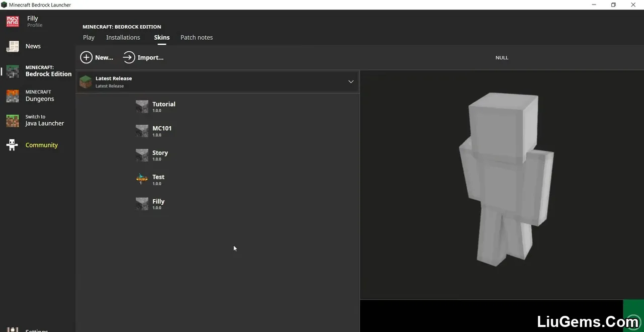This screenshot has height=332, width=644.
Task: Click the Minecraft Bedrock Launcher title bar icon
Action: click(4, 5)
